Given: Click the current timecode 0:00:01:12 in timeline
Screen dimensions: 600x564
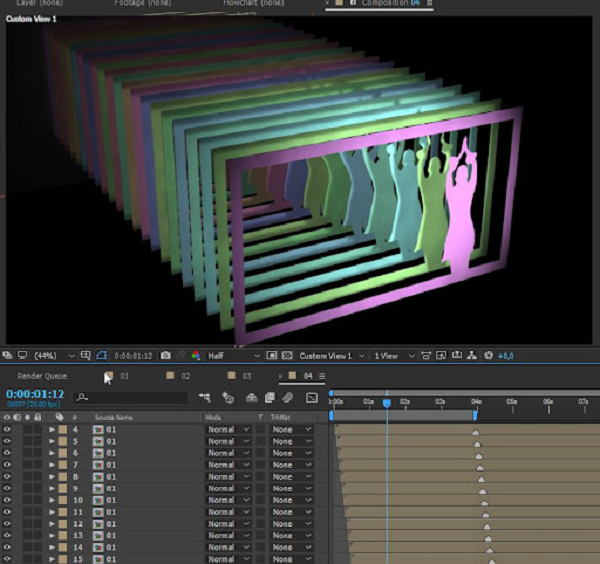Looking at the screenshot, I should click(x=36, y=394).
